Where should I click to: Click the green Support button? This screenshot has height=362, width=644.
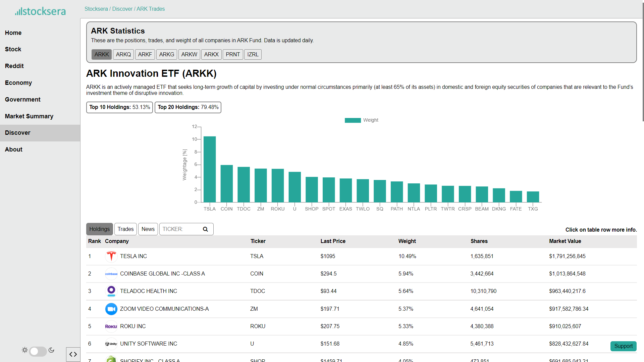tap(623, 346)
